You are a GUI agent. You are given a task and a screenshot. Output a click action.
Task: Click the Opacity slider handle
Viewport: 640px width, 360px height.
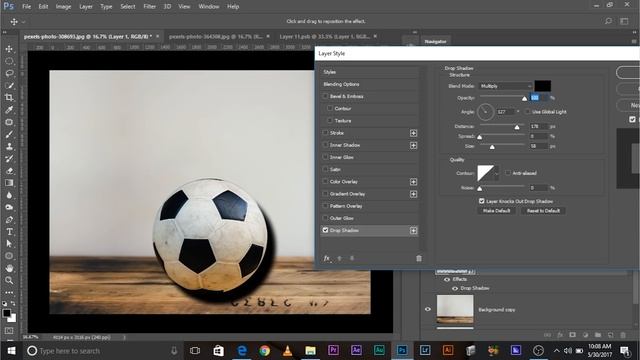coord(524,98)
